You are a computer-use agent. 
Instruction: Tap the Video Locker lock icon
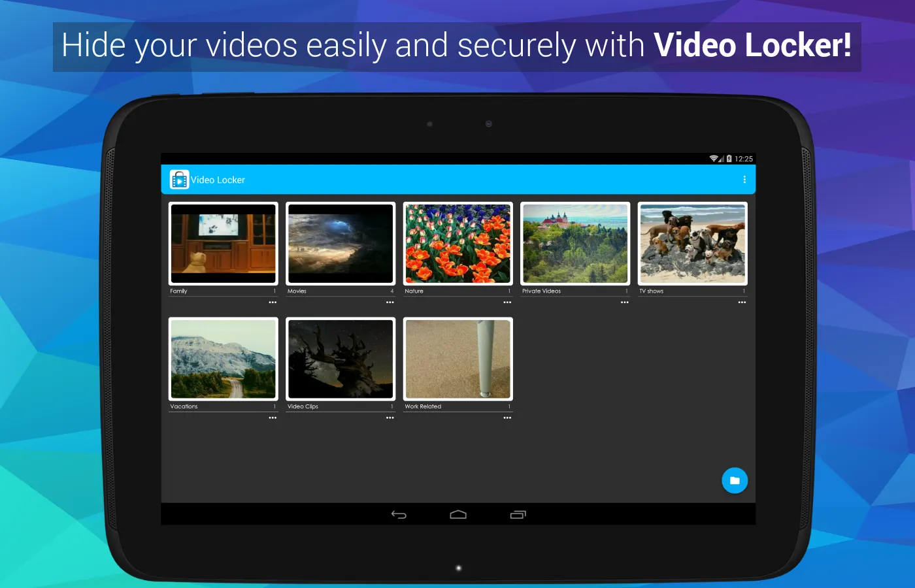pos(179,179)
